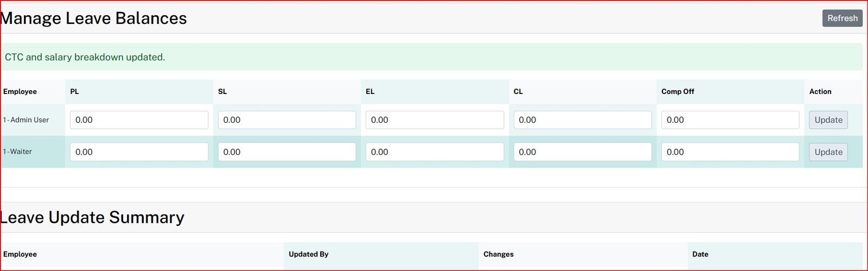
Task: Click Admin User's EL balance input
Action: point(434,120)
